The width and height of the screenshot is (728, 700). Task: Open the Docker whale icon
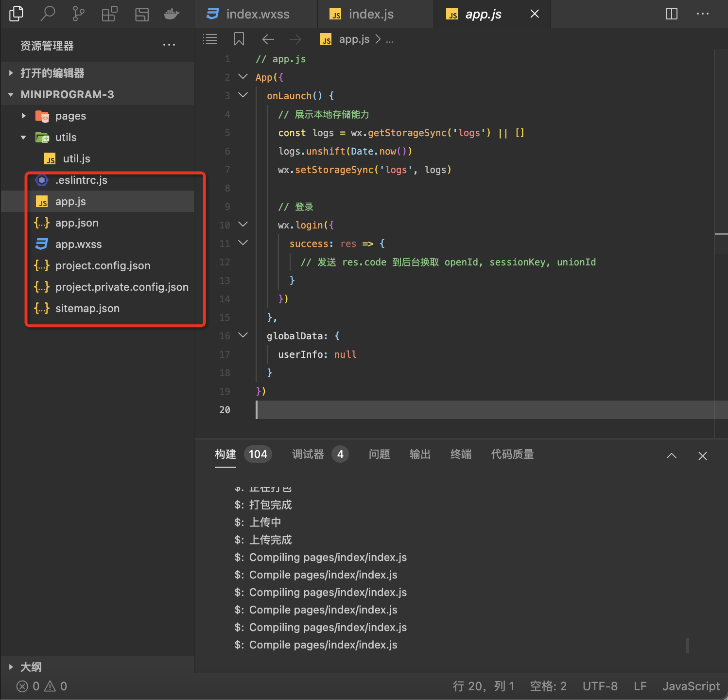172,14
